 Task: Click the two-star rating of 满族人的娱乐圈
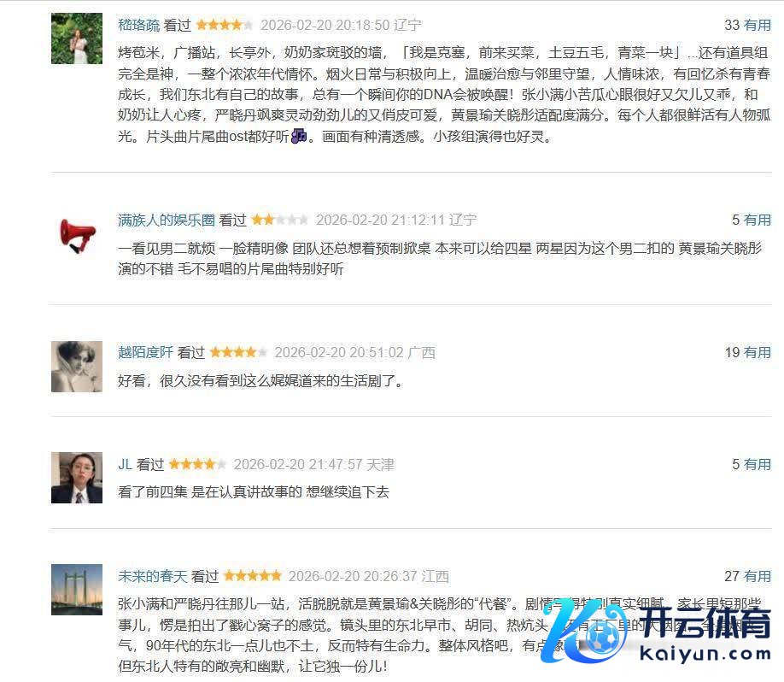tap(280, 220)
